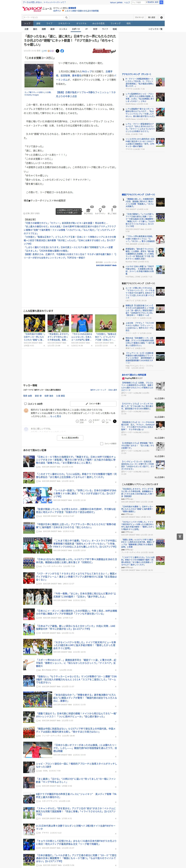Open the トップ tab
This screenshot has height=868, width=186.
point(27,24)
